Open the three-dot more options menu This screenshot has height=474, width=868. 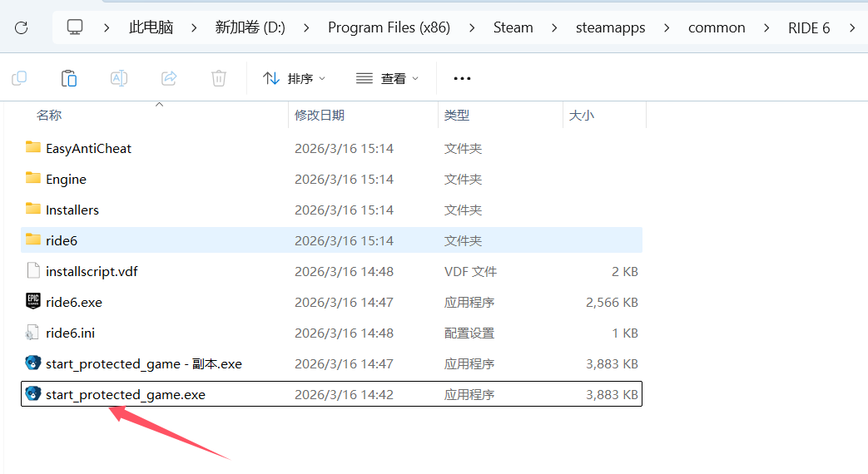(x=462, y=78)
